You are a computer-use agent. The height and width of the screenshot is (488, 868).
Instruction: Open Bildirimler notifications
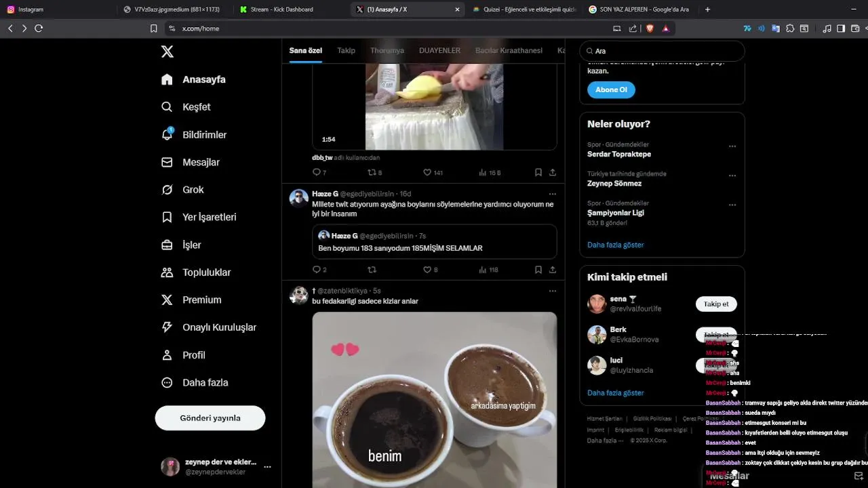194,134
